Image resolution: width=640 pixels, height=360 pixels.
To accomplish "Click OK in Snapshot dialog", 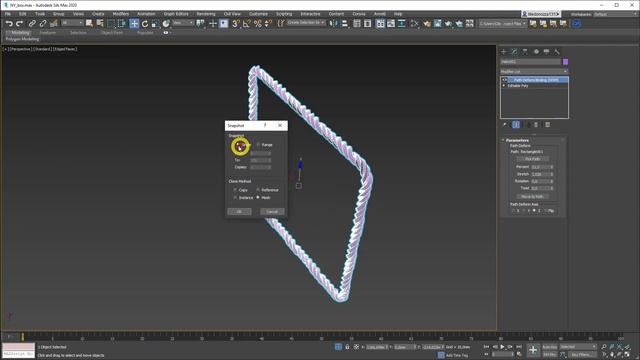I will coord(239,211).
